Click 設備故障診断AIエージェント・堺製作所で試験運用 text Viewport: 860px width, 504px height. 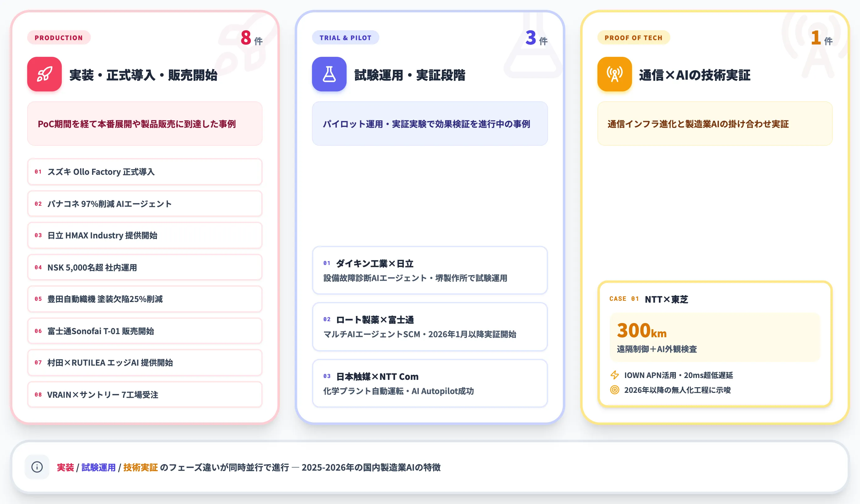(x=415, y=278)
